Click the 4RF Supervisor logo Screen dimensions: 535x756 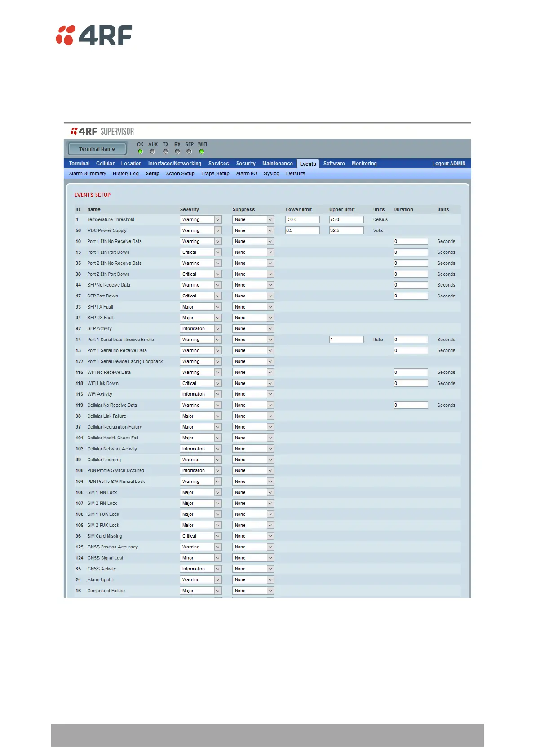[x=102, y=132]
